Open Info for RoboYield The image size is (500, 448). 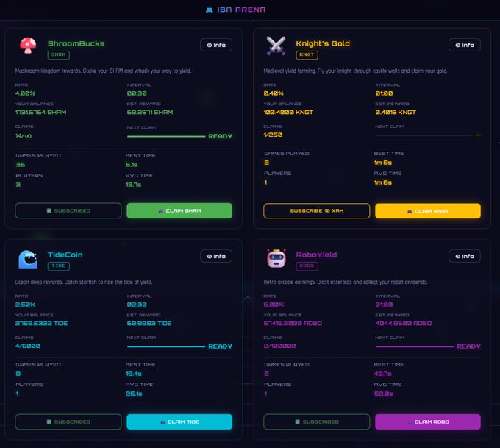coord(464,256)
